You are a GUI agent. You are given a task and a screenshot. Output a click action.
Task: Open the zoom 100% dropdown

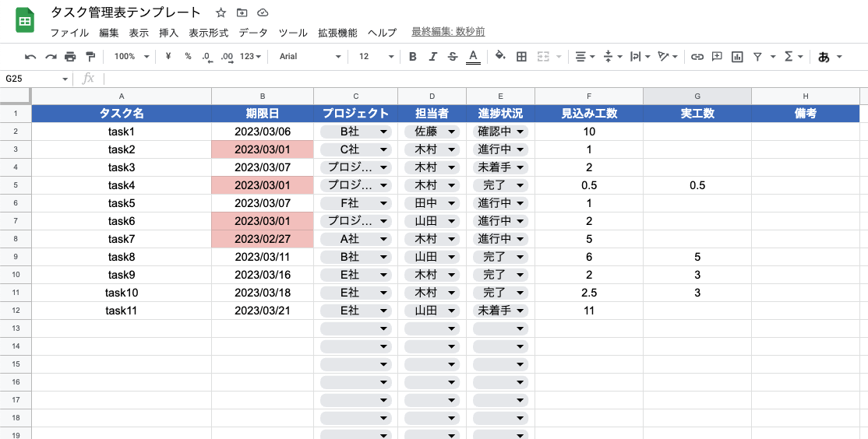tap(131, 57)
